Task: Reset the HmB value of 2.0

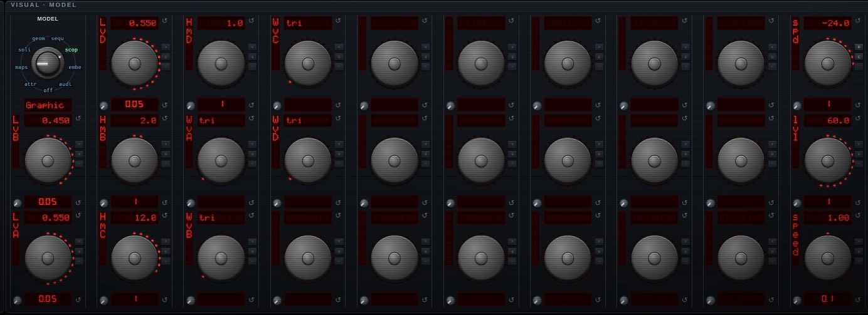Action: coord(164,118)
